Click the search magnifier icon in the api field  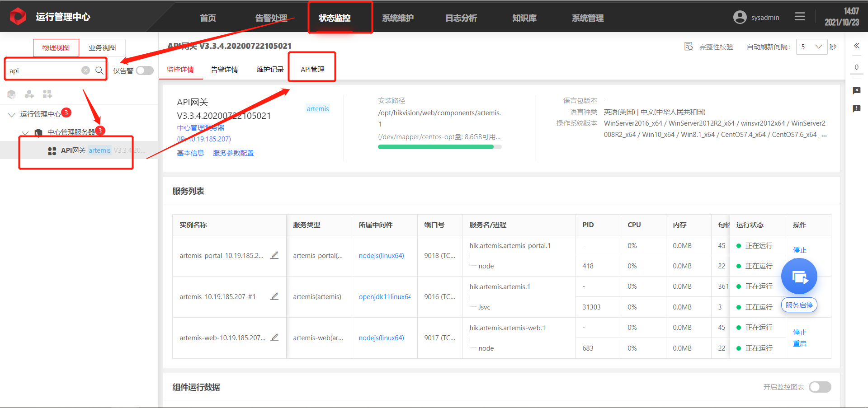coord(99,70)
